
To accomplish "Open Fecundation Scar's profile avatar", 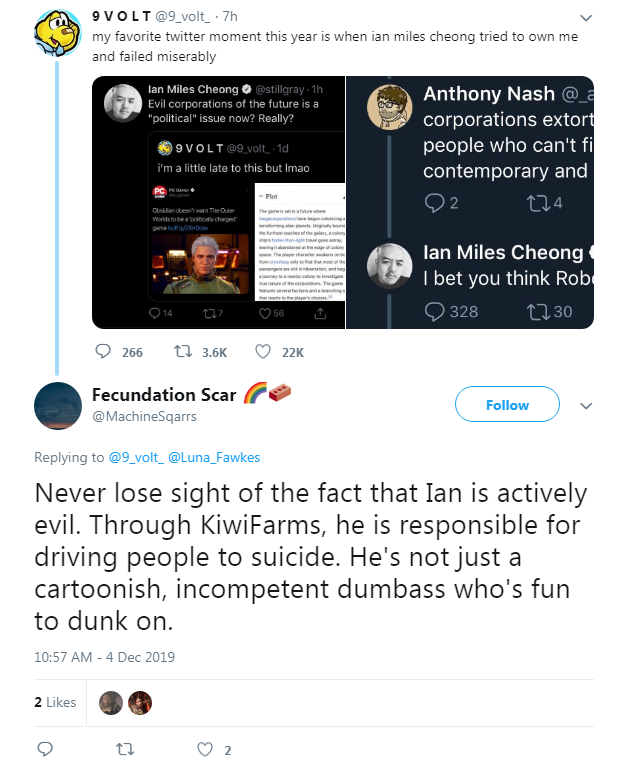I will click(58, 406).
